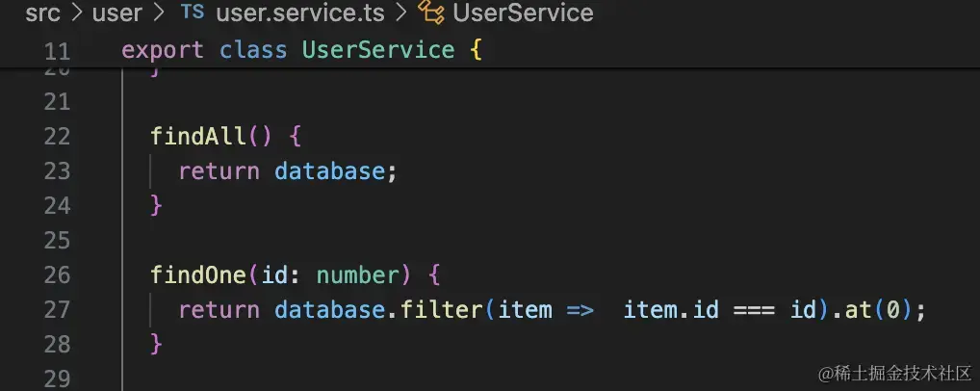Expand the chevron after src

(77, 13)
